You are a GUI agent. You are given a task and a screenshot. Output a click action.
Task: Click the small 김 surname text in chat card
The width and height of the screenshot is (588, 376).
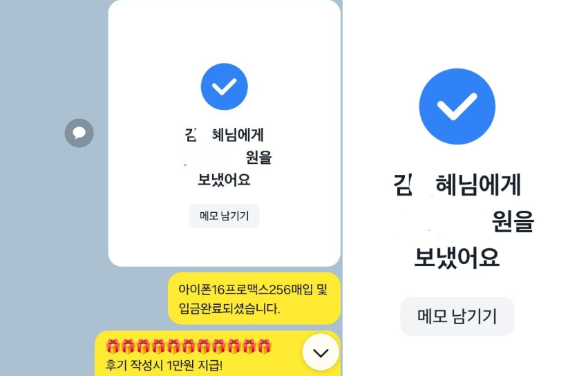(191, 135)
